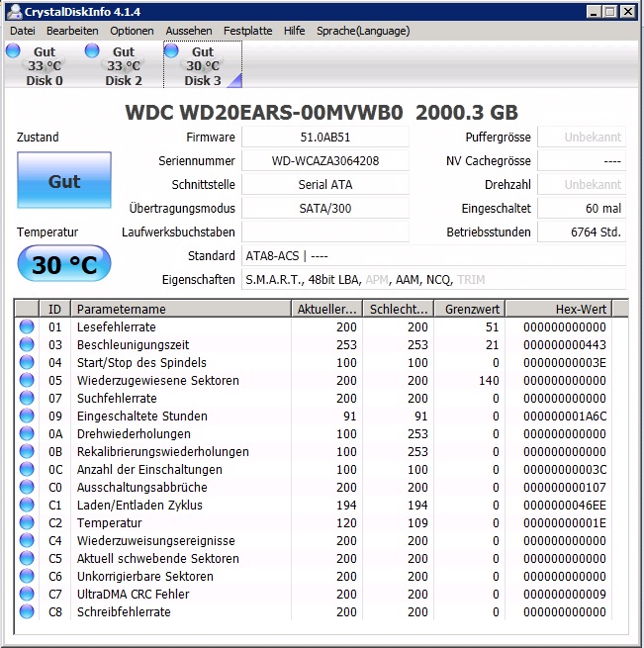Click the Grenzwert value 140
Image resolution: width=644 pixels, height=648 pixels.
[x=489, y=380]
